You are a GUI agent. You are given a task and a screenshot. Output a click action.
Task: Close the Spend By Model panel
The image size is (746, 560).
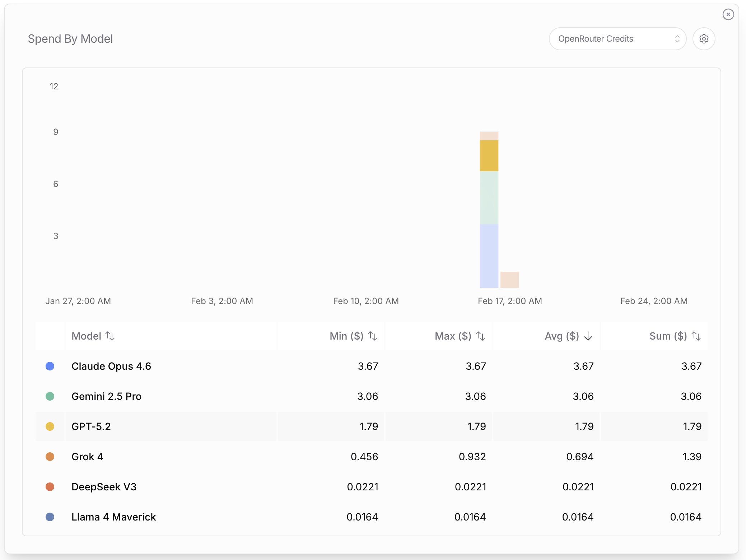[x=728, y=14]
